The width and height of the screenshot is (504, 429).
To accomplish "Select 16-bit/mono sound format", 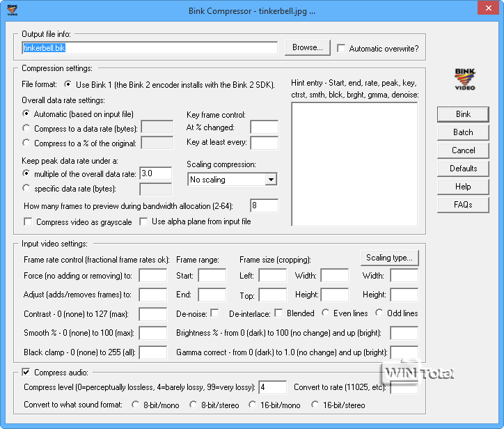I will pos(252,405).
